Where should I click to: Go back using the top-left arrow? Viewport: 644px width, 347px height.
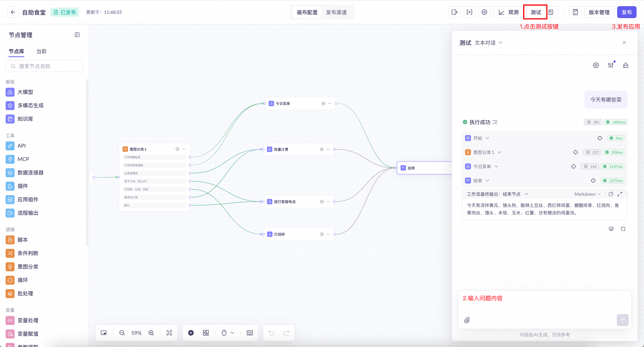[13, 12]
